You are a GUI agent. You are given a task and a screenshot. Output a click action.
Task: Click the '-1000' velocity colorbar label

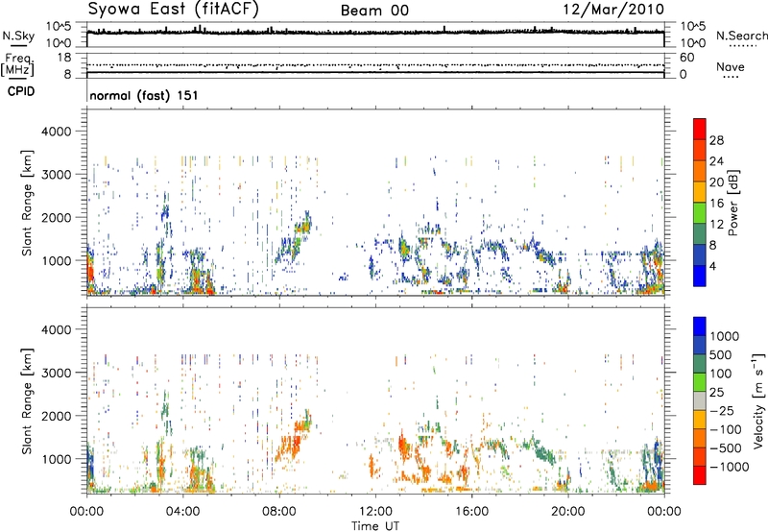click(729, 467)
